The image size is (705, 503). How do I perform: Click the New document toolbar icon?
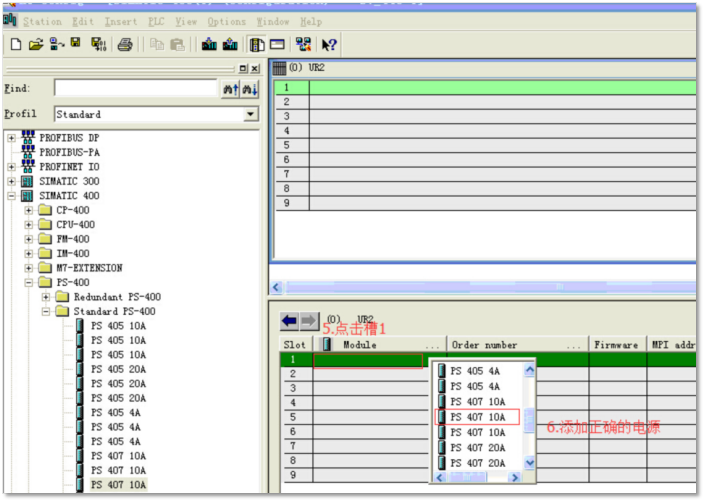click(15, 44)
